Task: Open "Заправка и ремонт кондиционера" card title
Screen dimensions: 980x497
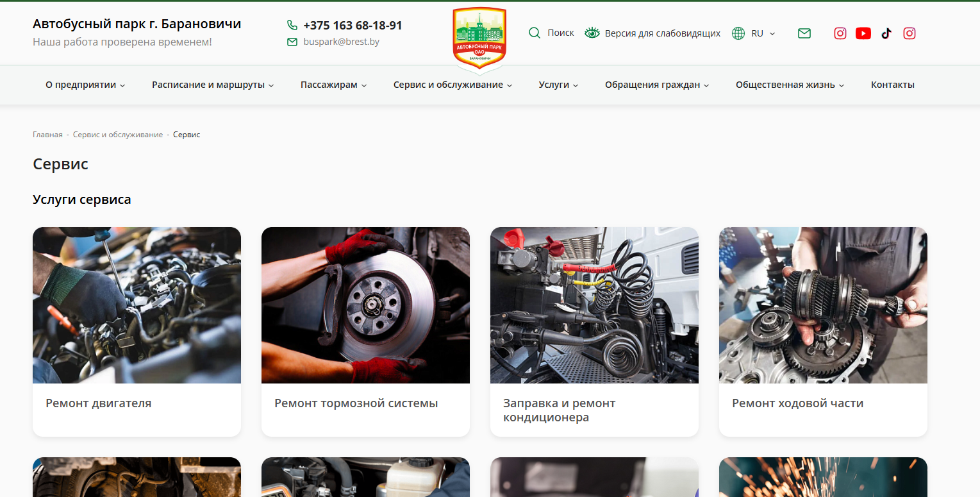Action: (560, 410)
